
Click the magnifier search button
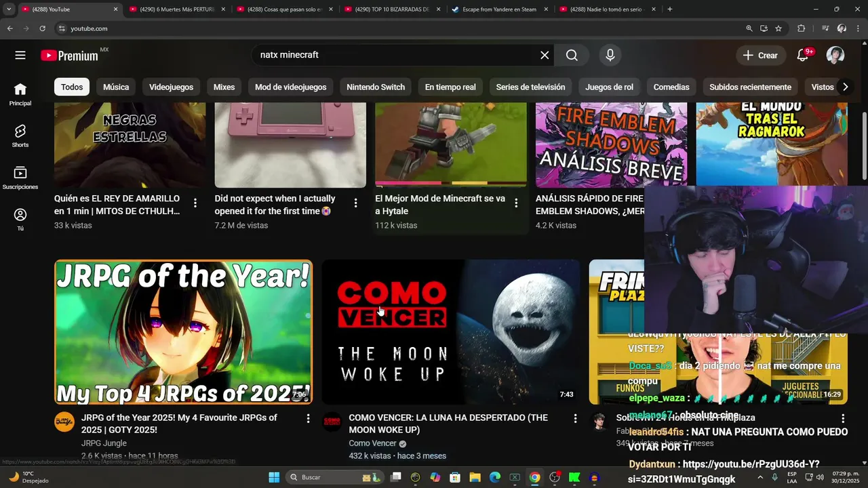tap(572, 55)
